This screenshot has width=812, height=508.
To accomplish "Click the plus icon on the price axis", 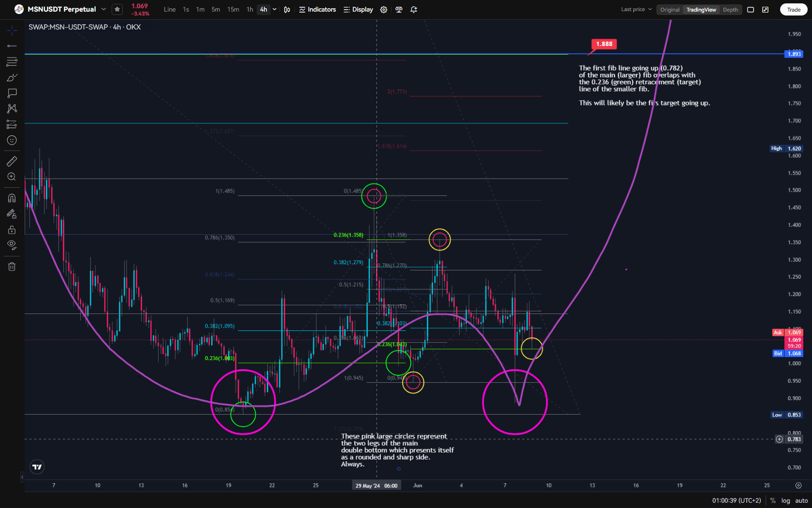I will point(779,439).
